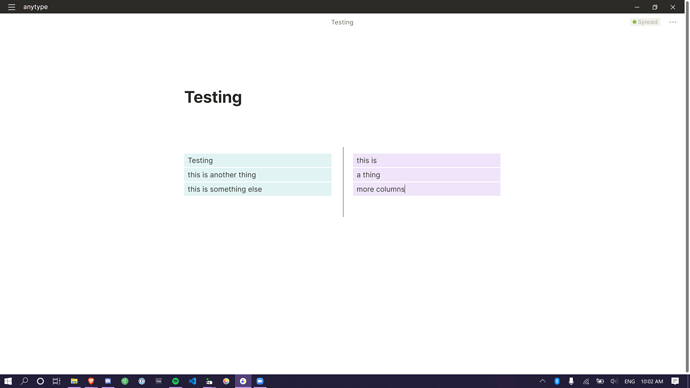This screenshot has height=388, width=690.
Task: Open Visual Studio Code from the taskbar
Action: click(192, 381)
